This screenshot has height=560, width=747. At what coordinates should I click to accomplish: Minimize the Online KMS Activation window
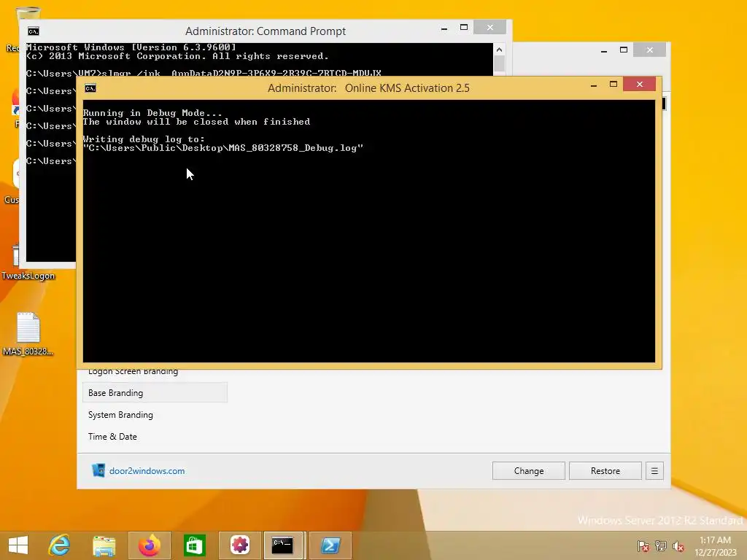pos(594,85)
